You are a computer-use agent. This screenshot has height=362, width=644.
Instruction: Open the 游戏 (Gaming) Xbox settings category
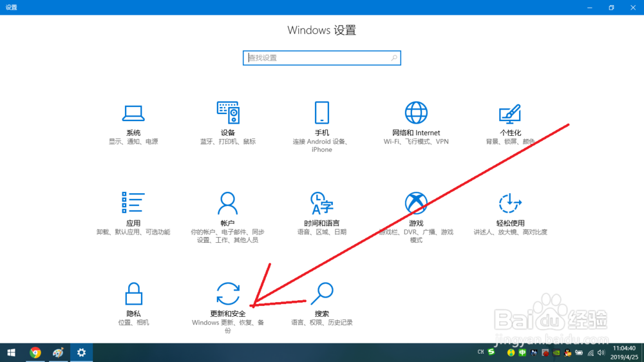click(416, 218)
